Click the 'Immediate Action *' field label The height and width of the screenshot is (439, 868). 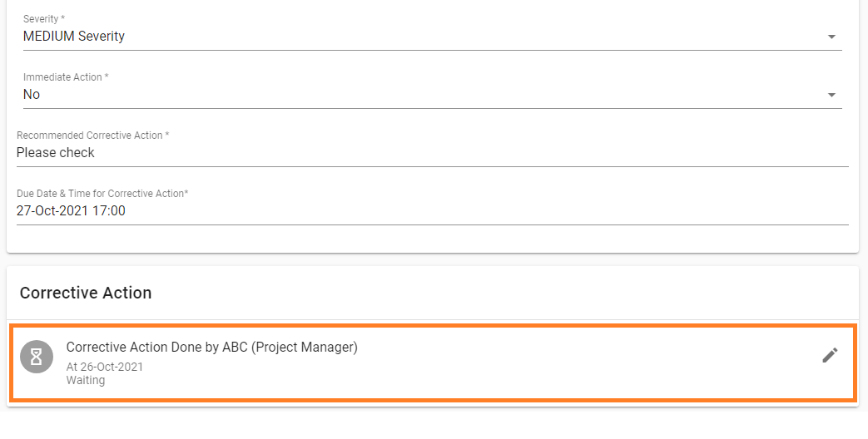point(66,77)
